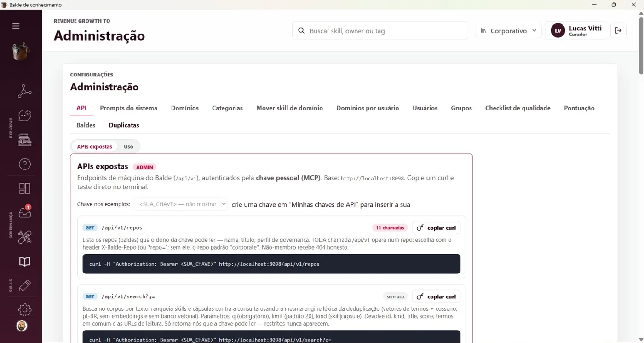Open the chat sparkle icon in sidebar
This screenshot has width=644, height=343.
coord(24,115)
